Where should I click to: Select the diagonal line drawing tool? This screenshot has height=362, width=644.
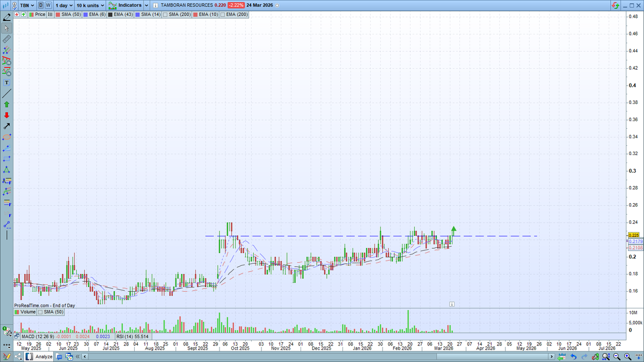click(x=6, y=94)
